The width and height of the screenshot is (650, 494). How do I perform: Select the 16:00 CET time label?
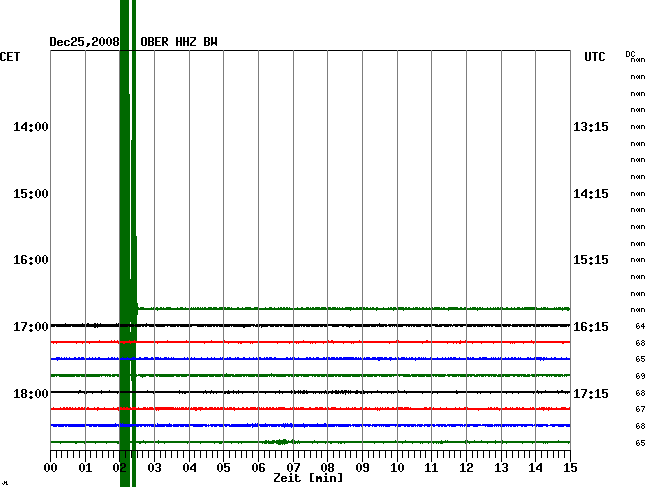31,260
